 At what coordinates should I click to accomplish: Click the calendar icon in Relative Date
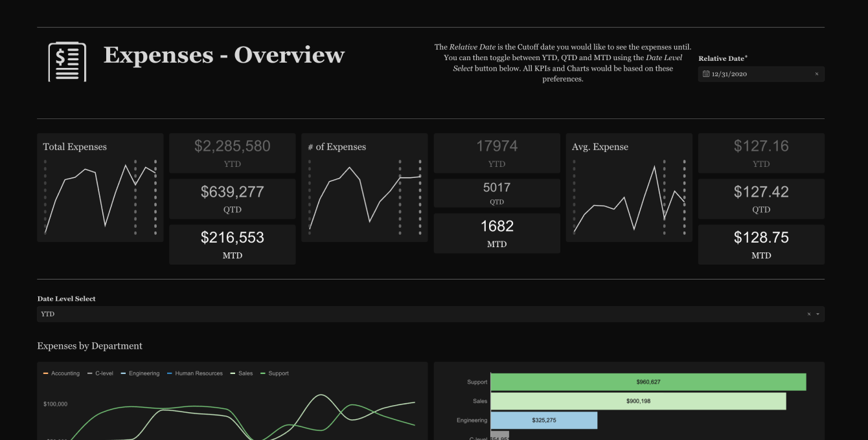click(706, 74)
